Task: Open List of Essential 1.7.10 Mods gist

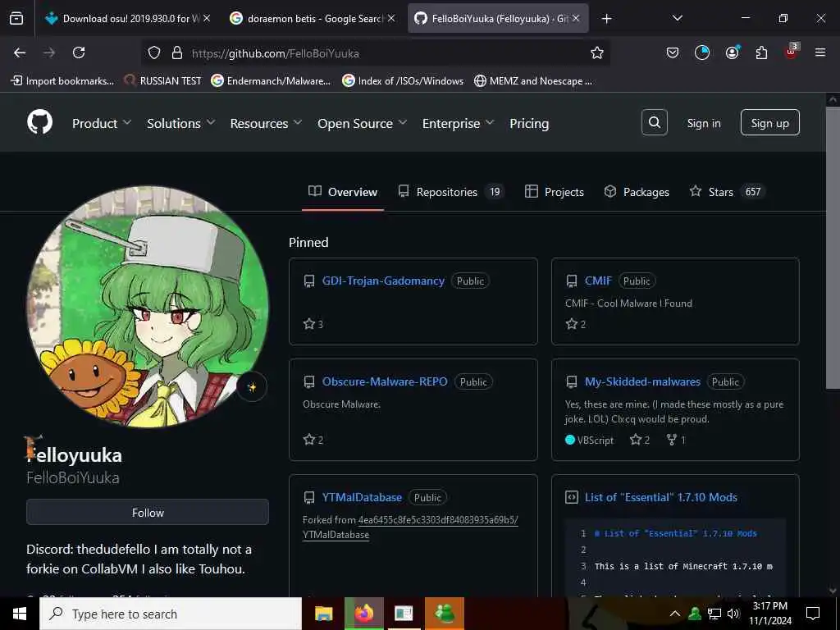Action: click(x=660, y=497)
